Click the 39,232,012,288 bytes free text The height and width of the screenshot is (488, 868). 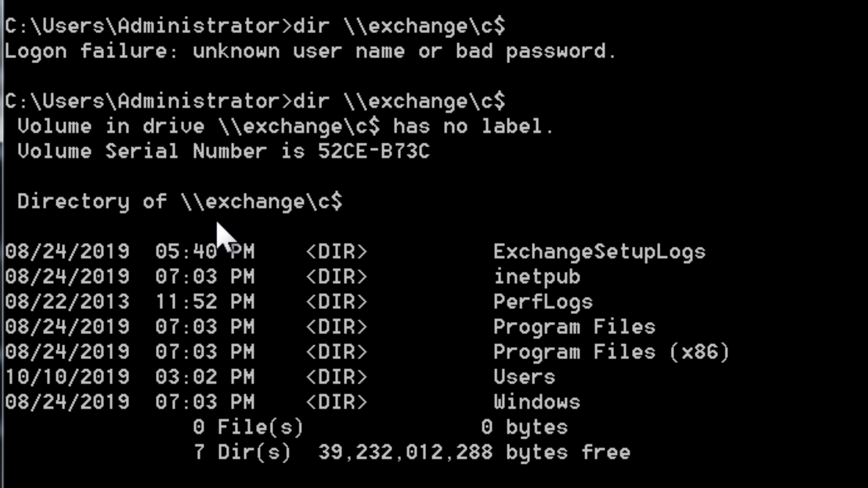(x=474, y=453)
